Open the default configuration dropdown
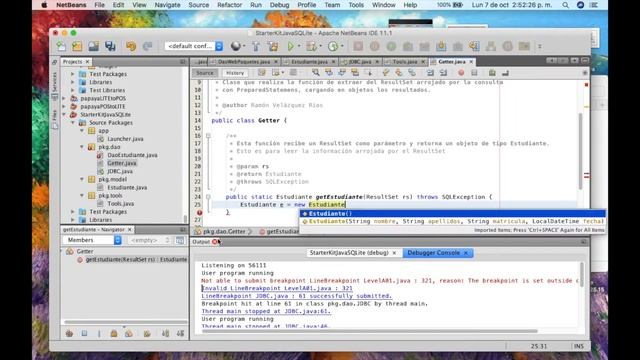Screen dimensions: 640x360 [194, 46]
